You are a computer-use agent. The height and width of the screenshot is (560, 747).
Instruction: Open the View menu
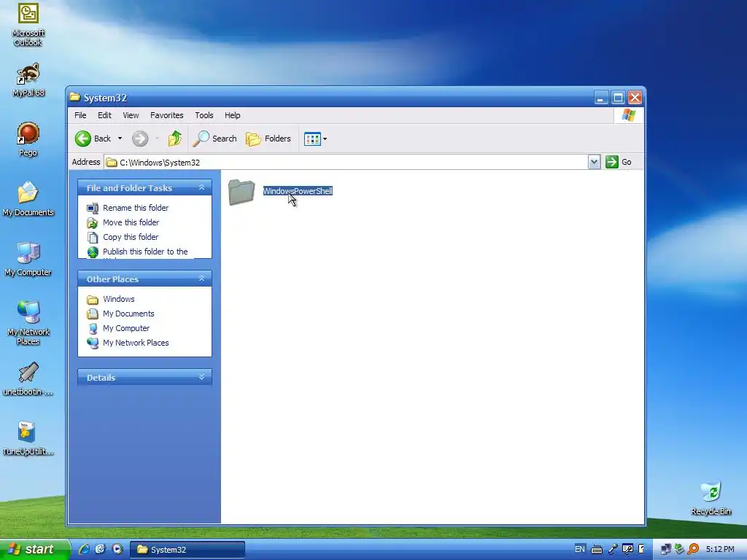[x=131, y=115]
